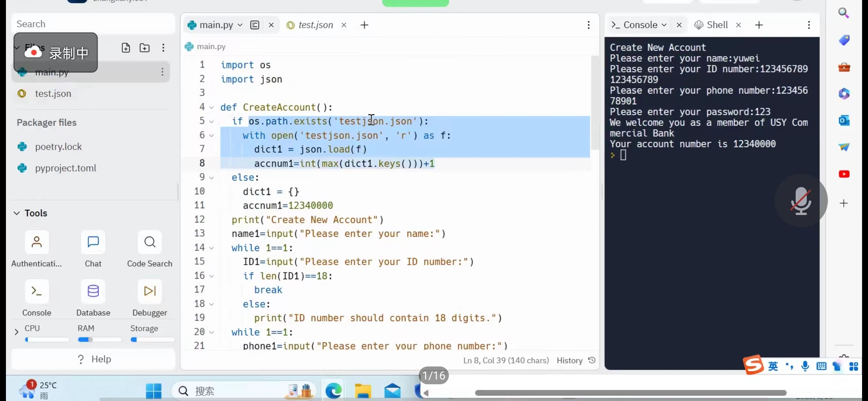This screenshot has width=868, height=401.
Task: Fold the code at line 4 def CreateAccount
Action: click(211, 108)
